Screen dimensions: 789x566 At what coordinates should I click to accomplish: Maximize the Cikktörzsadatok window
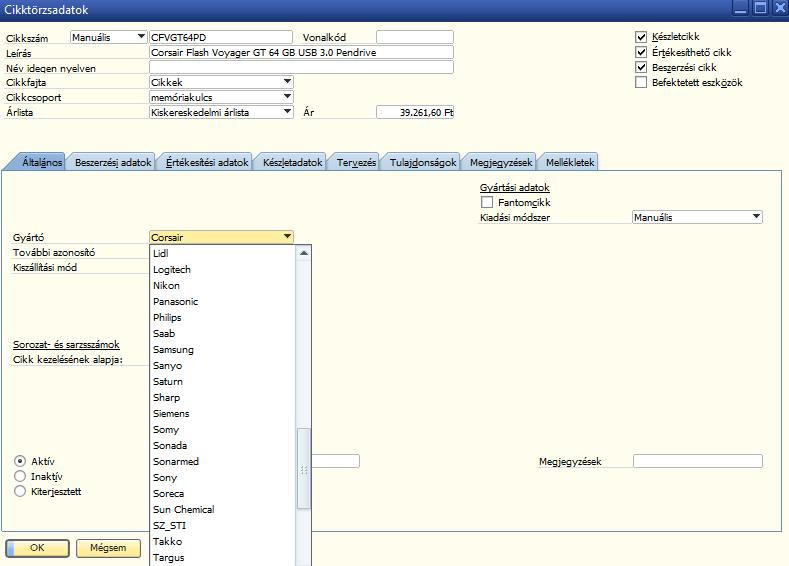tap(760, 8)
